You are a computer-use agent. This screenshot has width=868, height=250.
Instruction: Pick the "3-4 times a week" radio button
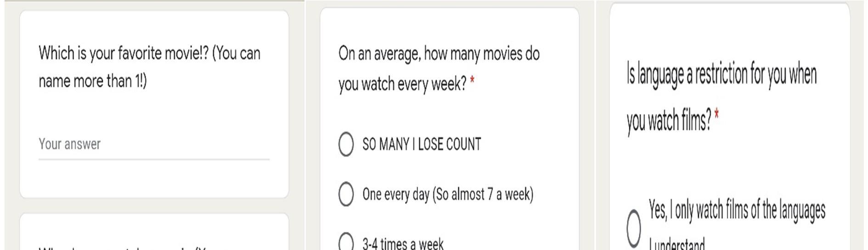346,242
